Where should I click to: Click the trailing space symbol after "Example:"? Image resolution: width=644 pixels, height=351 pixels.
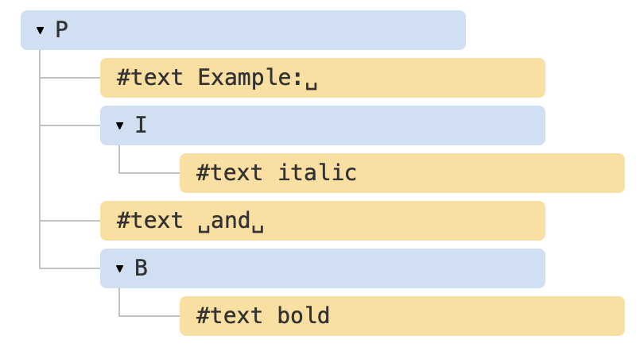[312, 85]
